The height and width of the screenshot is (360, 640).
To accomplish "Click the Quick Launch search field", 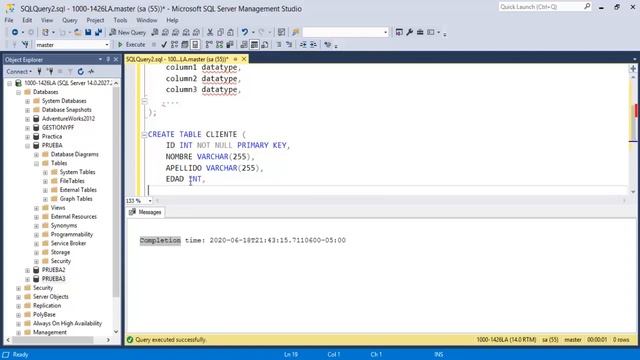I will [x=544, y=7].
